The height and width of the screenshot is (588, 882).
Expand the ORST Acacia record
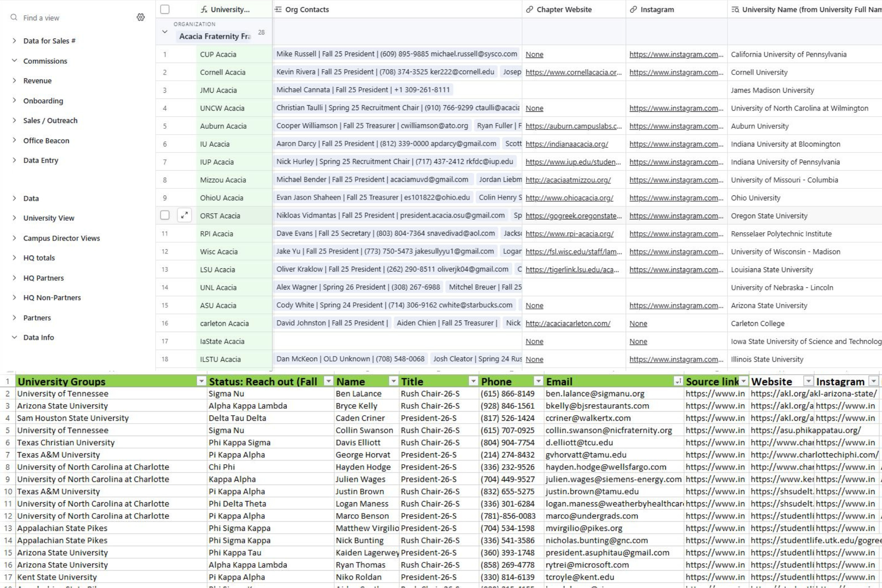pos(184,215)
